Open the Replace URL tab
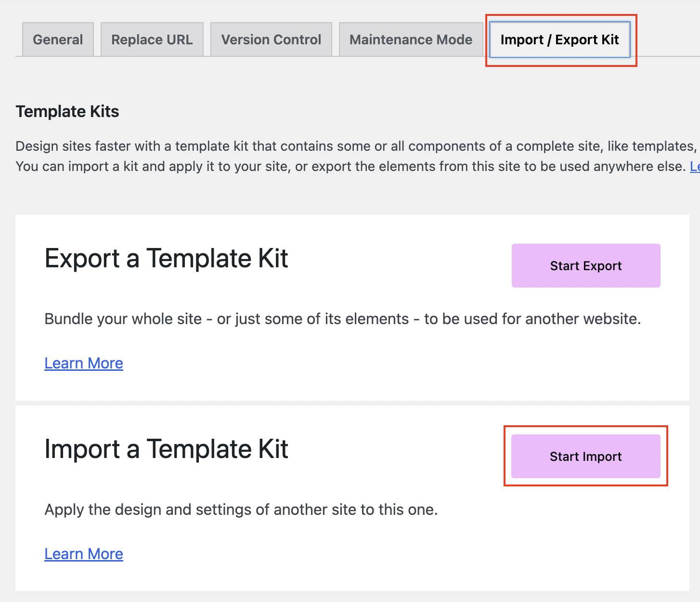 [x=152, y=39]
